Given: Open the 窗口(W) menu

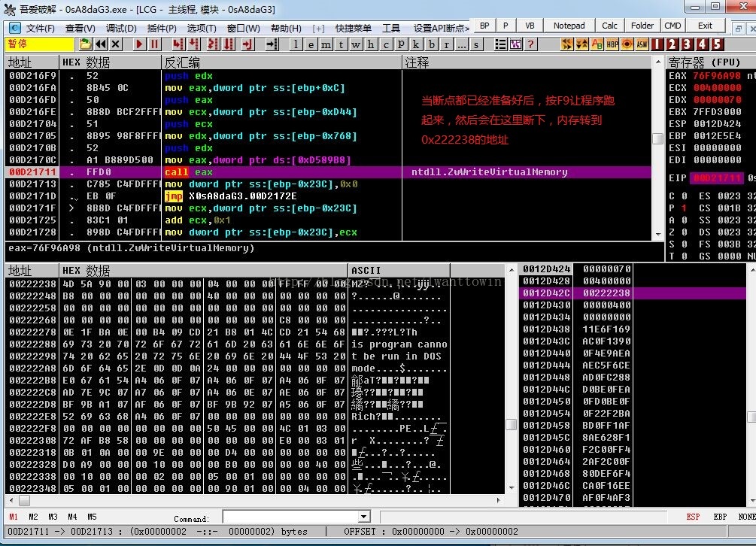Looking at the screenshot, I should [244, 29].
